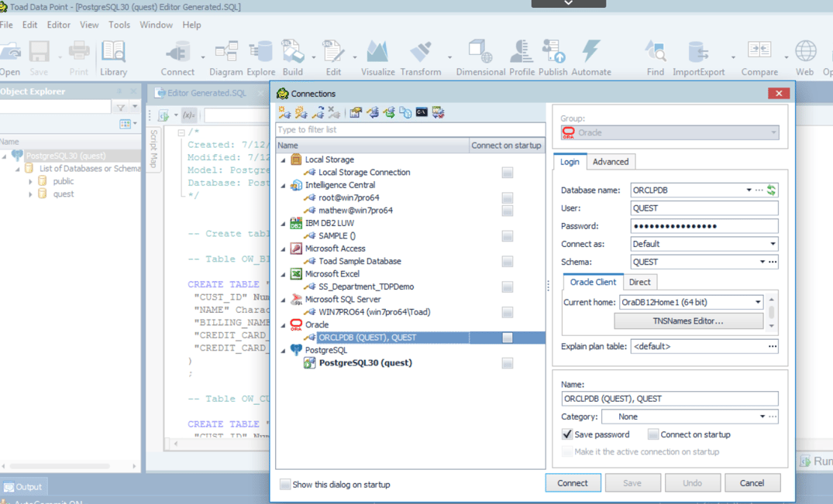The width and height of the screenshot is (833, 504).
Task: Click the Cancel button
Action: 752,483
